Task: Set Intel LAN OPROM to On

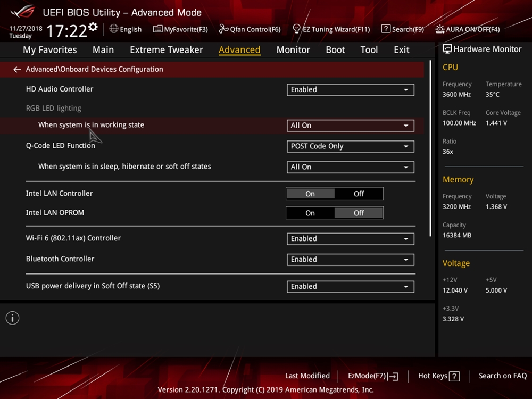Action: pos(310,213)
